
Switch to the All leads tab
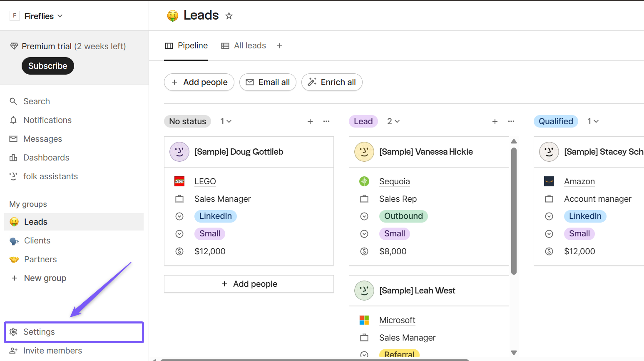[x=244, y=46]
